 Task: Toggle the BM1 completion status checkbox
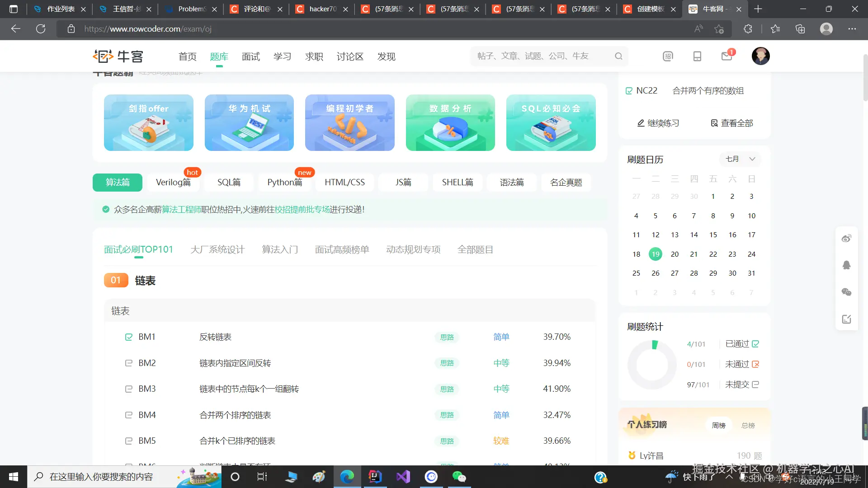point(129,337)
